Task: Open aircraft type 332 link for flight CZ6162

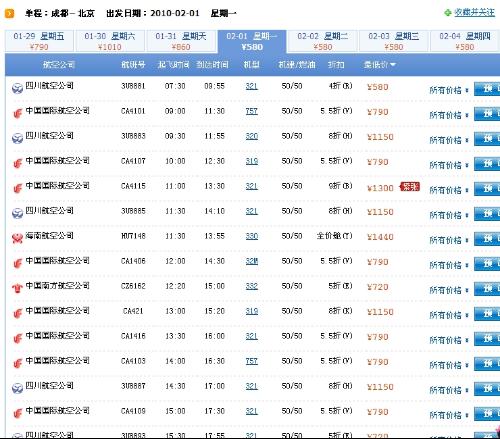Action: pyautogui.click(x=252, y=286)
